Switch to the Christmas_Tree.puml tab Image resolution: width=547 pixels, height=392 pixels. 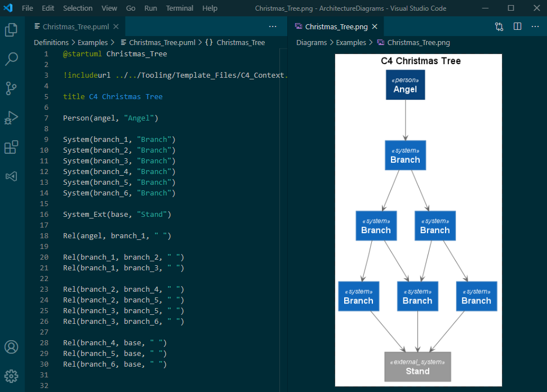pos(76,26)
